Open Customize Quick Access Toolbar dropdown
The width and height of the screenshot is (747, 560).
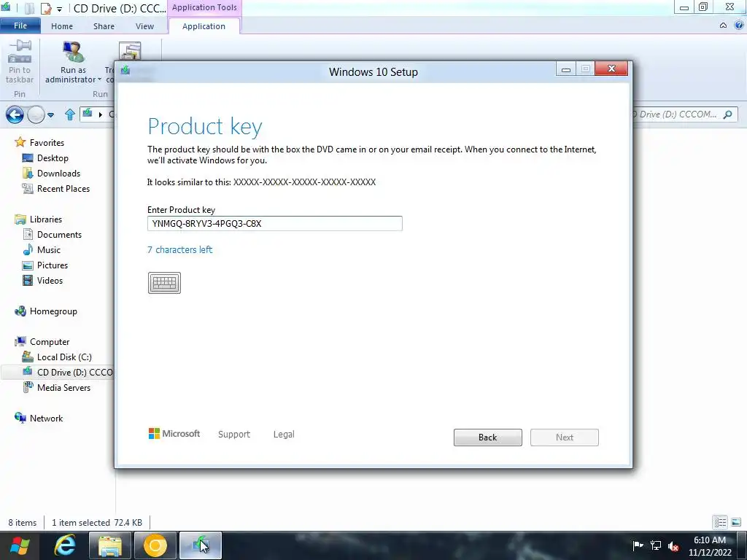[x=60, y=9]
